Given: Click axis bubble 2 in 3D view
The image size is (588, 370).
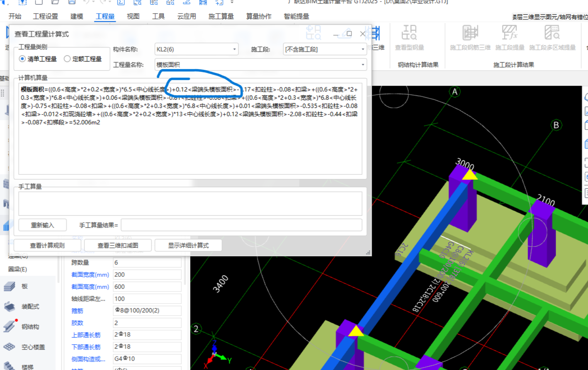Looking at the screenshot, I should click(196, 329).
